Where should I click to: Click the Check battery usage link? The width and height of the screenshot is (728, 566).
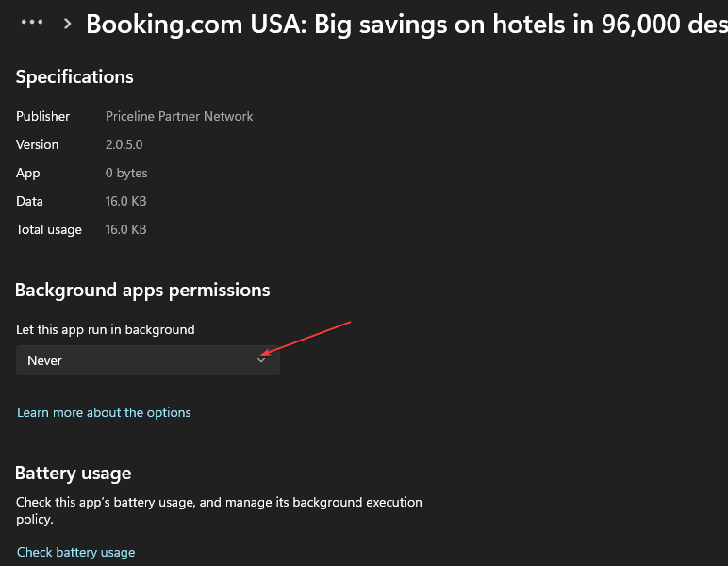click(76, 552)
